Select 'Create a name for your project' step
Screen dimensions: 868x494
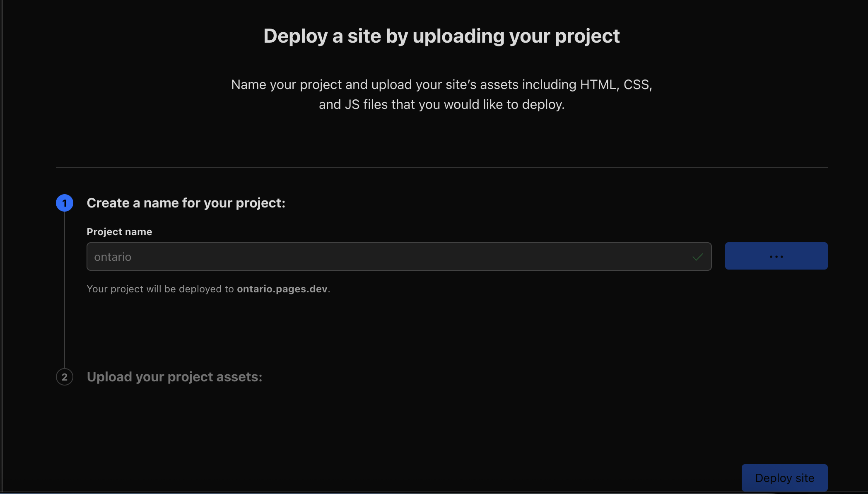[x=186, y=203]
